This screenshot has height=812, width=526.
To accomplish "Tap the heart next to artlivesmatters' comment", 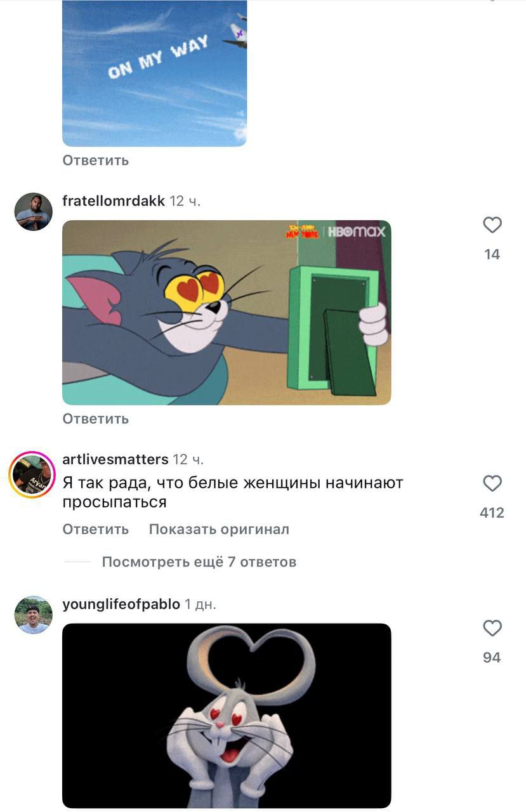I will pyautogui.click(x=492, y=483).
